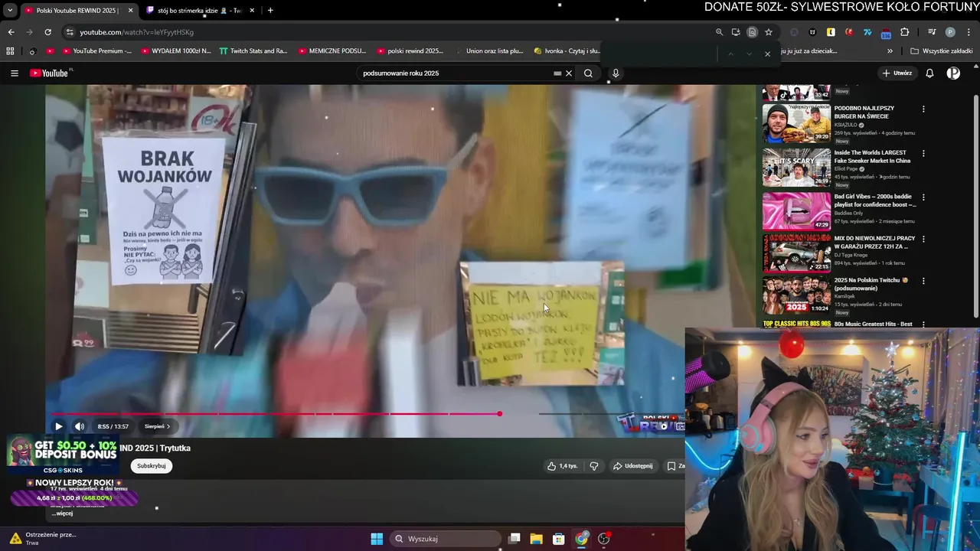
Task: Expand the tab search dropdown arrow
Action: pyautogui.click(x=10, y=11)
